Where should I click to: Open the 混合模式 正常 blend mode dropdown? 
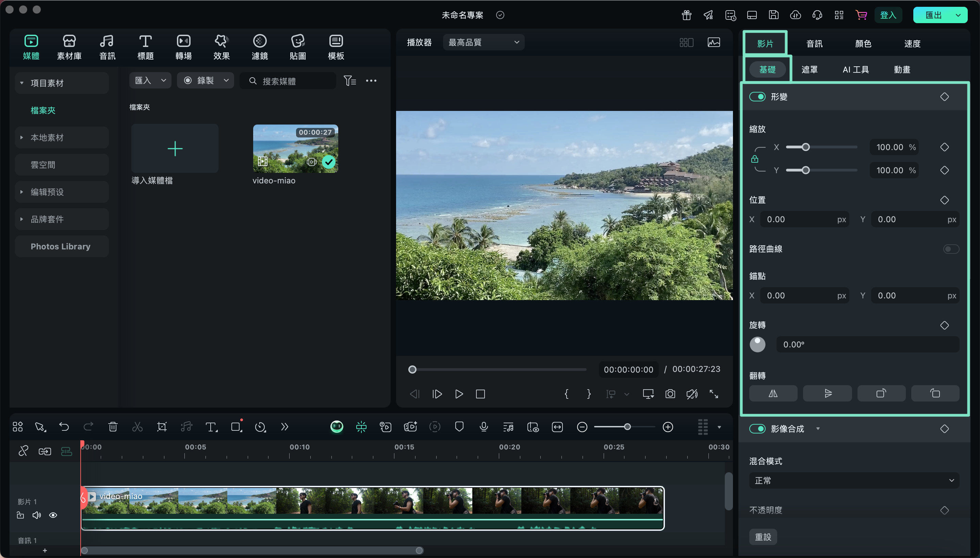click(854, 480)
